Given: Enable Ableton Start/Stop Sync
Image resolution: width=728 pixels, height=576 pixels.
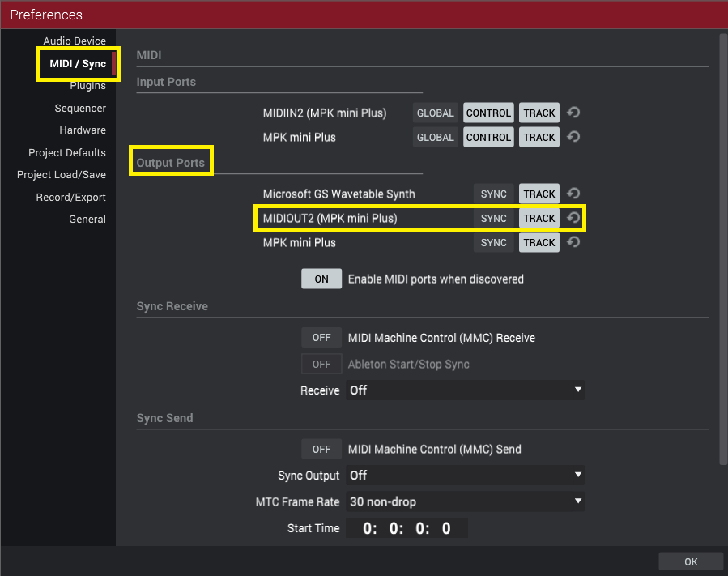Looking at the screenshot, I should 321,364.
